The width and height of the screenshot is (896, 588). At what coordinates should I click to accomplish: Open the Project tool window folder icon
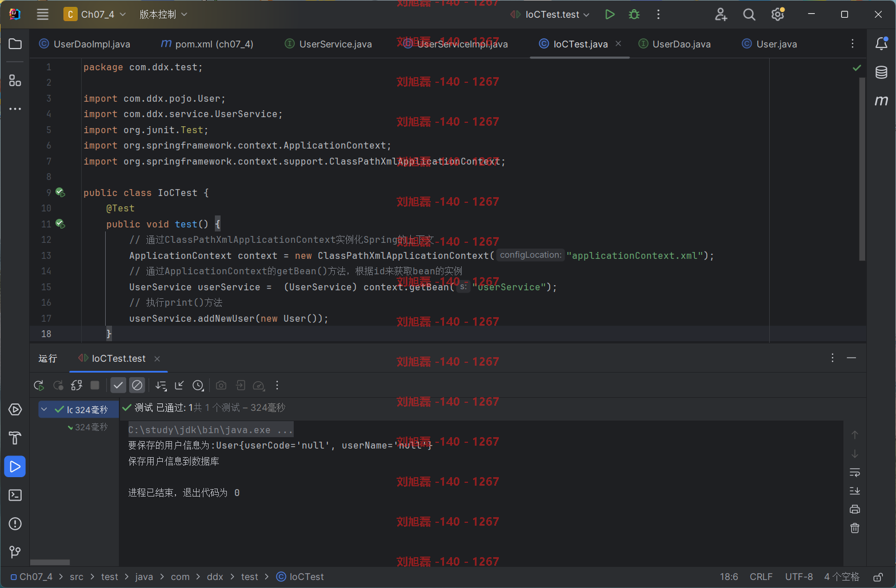coord(15,44)
